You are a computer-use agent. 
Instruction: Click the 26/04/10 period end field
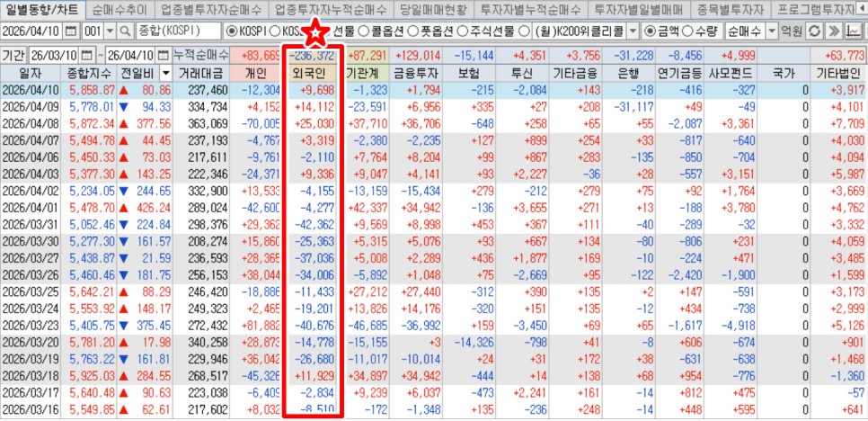pyautogui.click(x=130, y=56)
